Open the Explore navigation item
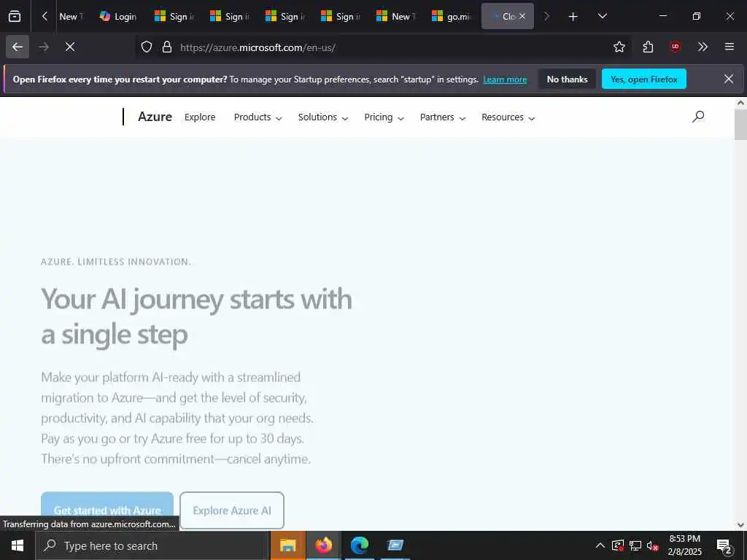Image resolution: width=747 pixels, height=560 pixels. [200, 117]
